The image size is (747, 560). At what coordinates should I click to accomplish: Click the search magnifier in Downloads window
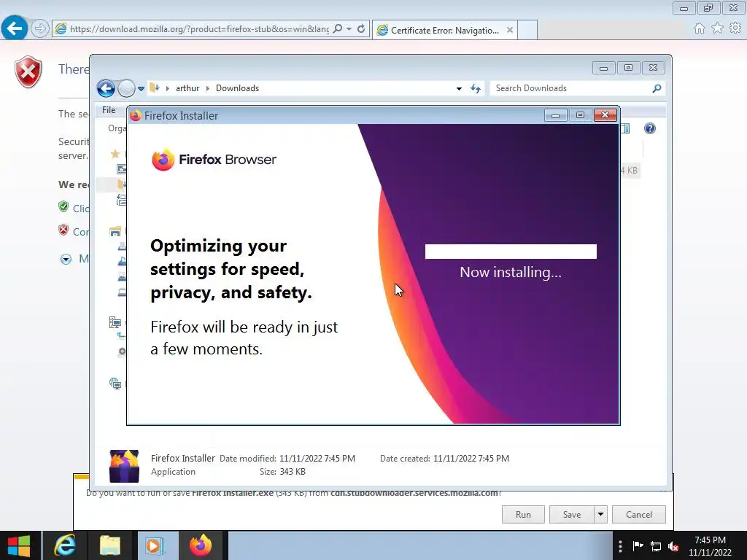tap(657, 88)
